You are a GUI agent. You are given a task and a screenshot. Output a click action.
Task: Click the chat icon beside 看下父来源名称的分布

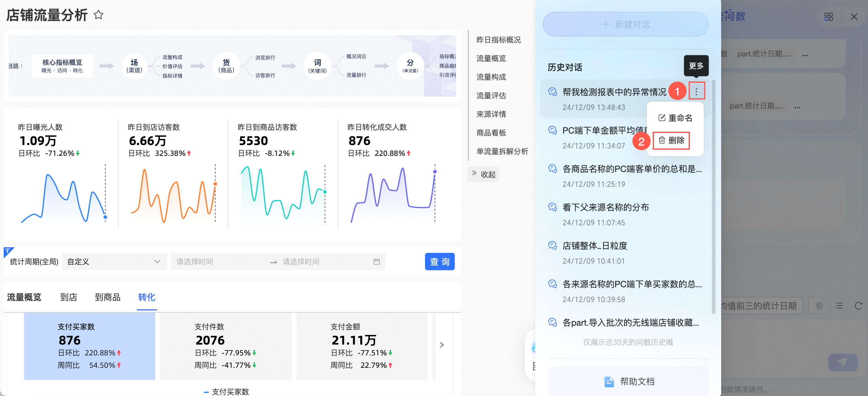553,207
